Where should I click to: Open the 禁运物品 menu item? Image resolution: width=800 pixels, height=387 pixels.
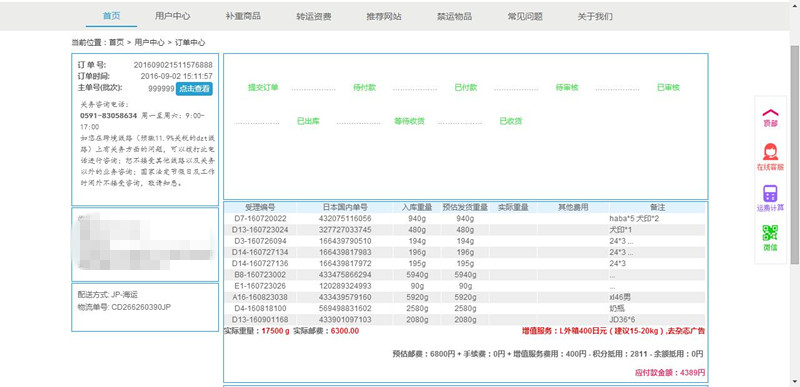tap(455, 16)
